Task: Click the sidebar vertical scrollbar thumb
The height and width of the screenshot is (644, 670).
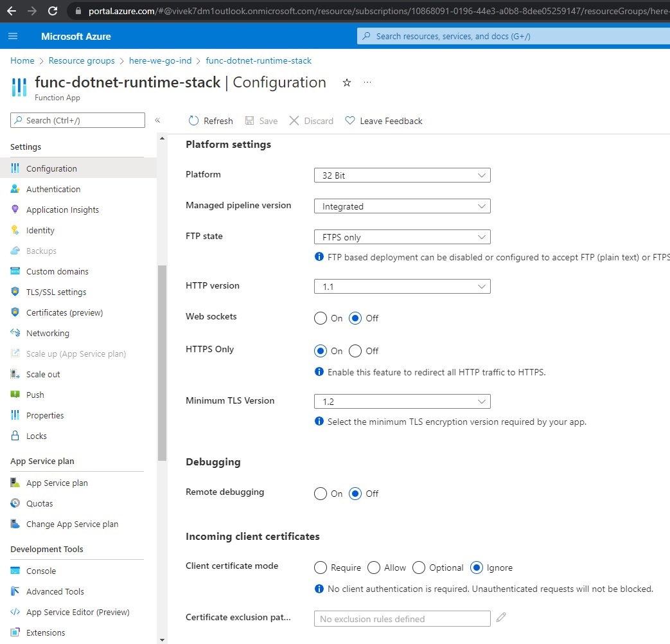Action: [x=162, y=362]
